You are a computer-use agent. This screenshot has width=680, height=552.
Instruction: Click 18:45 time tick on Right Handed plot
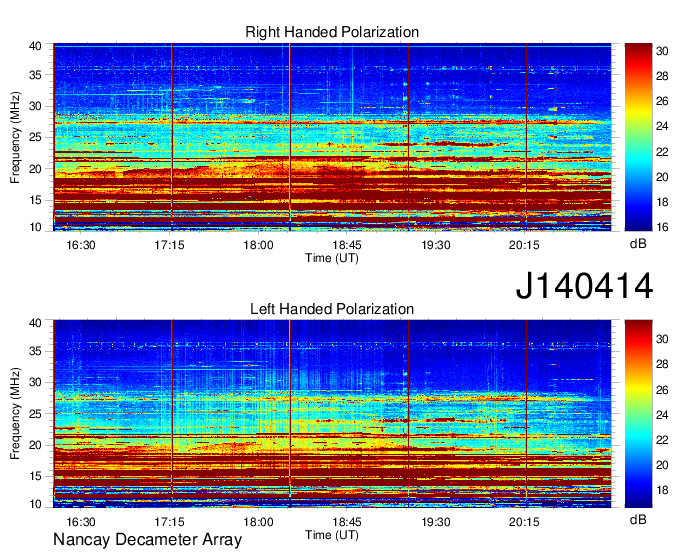[x=347, y=245]
